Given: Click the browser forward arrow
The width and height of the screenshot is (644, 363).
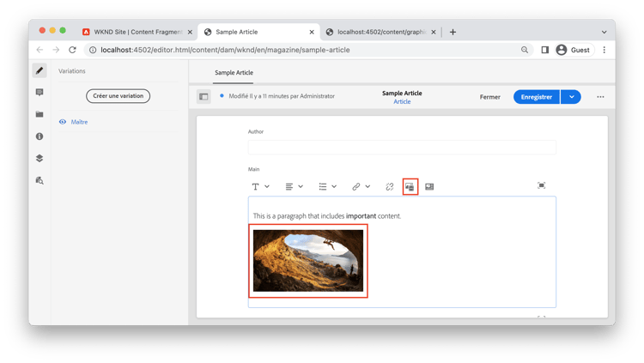Looking at the screenshot, I should (57, 50).
